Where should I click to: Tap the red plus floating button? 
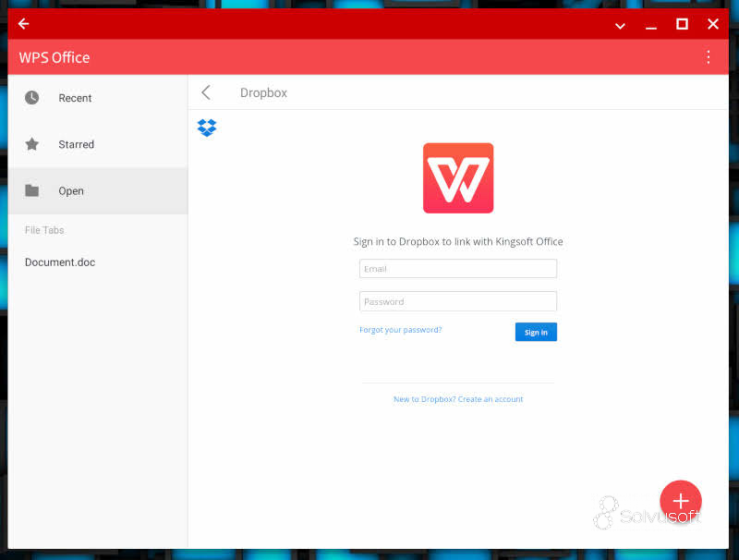[681, 501]
